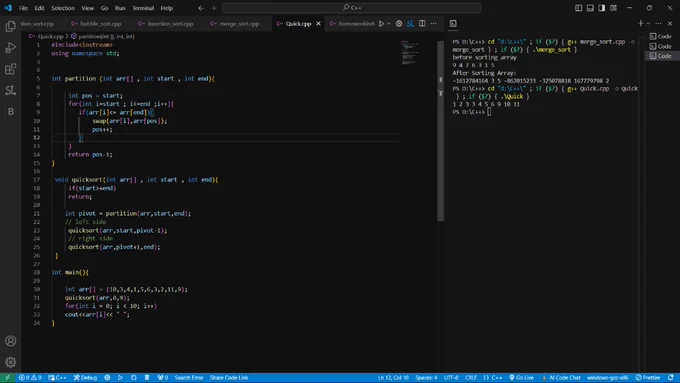680x383 pixels.
Task: Click Spaces: 4 indentation setting
Action: [x=426, y=377]
